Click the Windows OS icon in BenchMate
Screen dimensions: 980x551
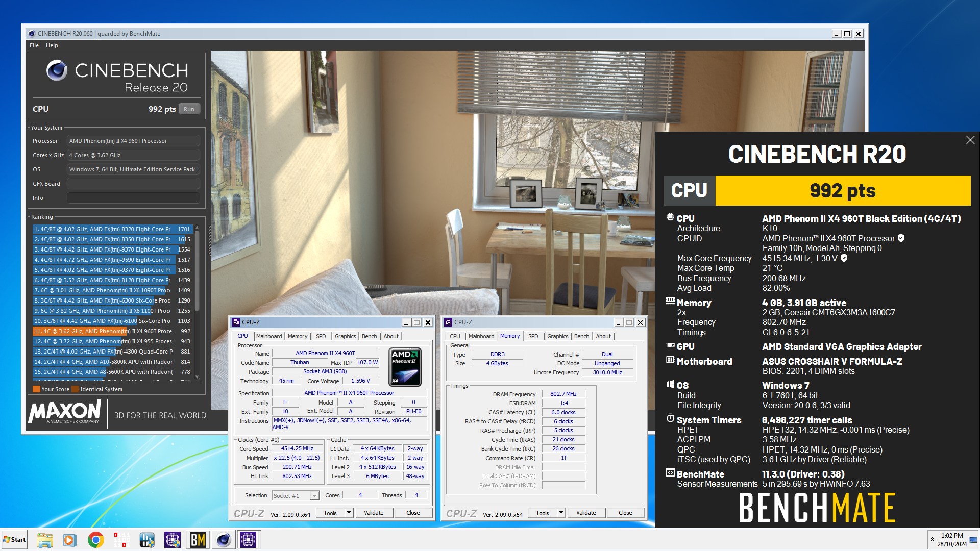coord(670,384)
